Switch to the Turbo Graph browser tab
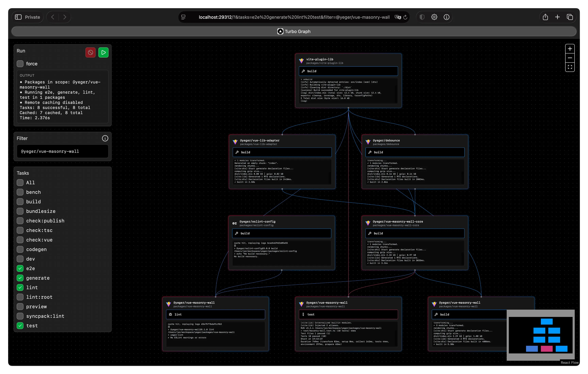 coord(294,31)
